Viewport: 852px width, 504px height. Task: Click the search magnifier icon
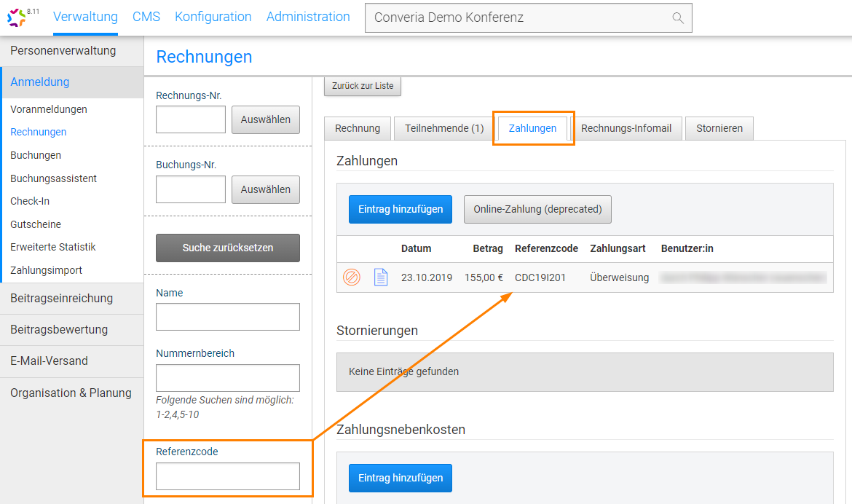[677, 18]
